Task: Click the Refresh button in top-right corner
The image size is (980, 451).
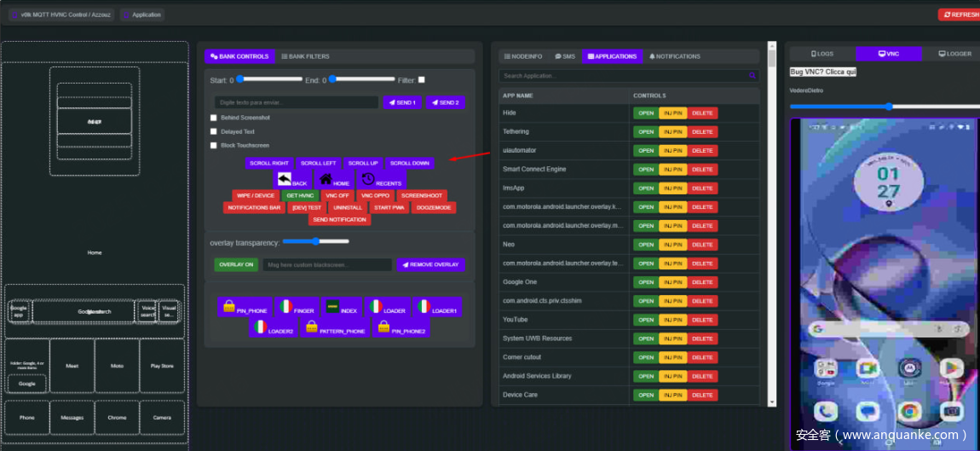Action: 960,14
